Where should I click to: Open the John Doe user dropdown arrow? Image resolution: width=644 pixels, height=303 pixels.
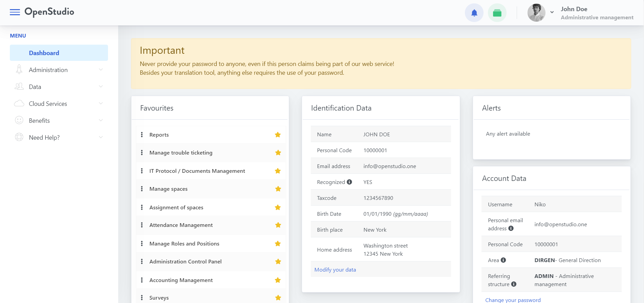pyautogui.click(x=552, y=12)
